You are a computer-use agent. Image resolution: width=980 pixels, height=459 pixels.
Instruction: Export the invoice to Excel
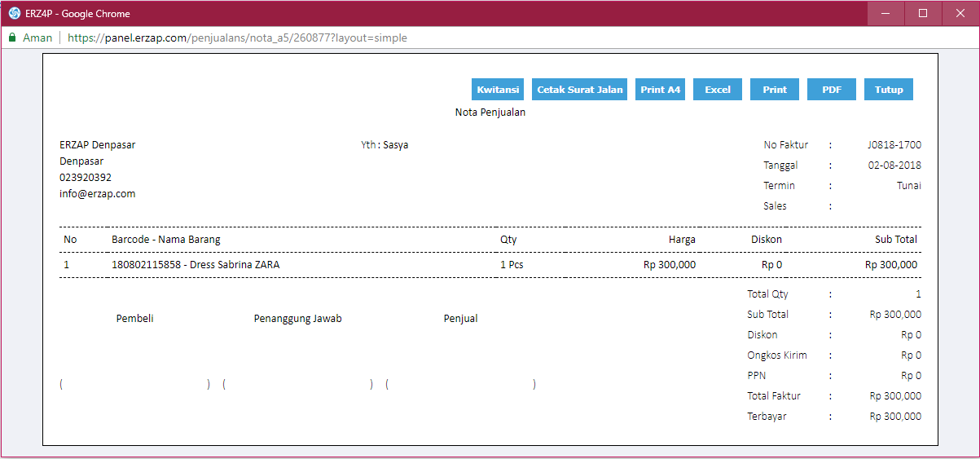pos(718,90)
